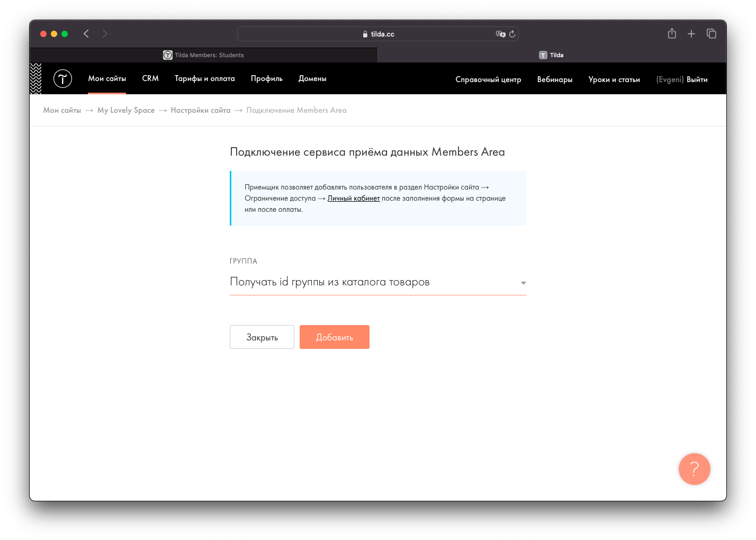Click the Настройки сайта breadcrumb
756x540 pixels.
pyautogui.click(x=201, y=110)
